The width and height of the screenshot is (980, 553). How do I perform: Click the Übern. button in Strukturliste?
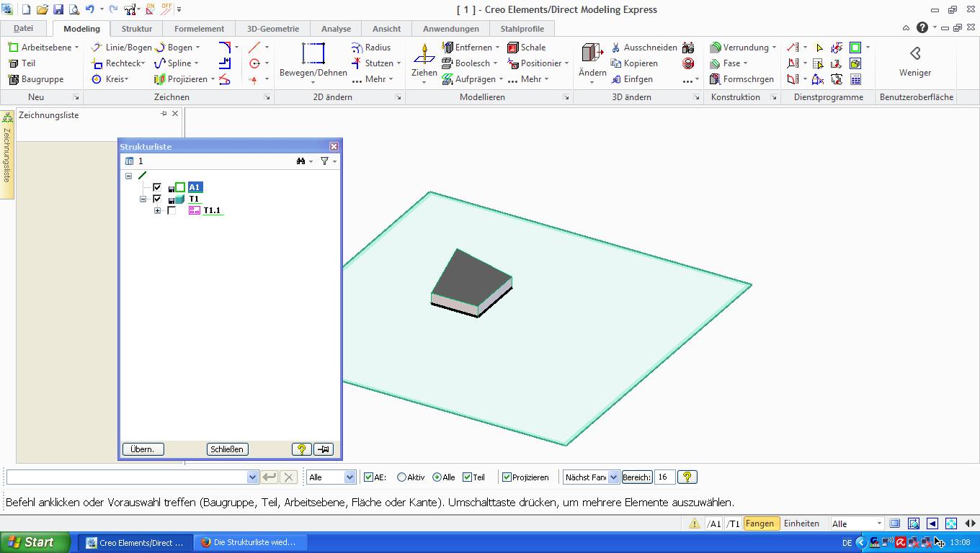click(143, 449)
